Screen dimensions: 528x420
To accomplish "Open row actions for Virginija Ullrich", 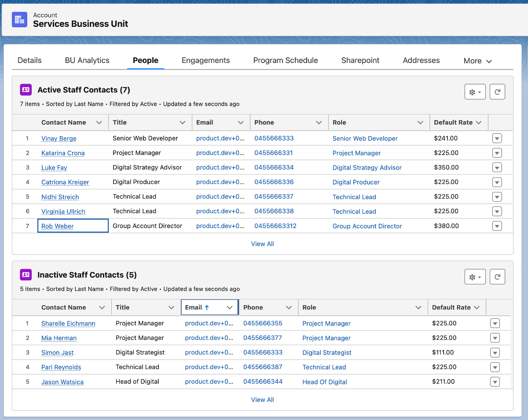I will point(497,211).
